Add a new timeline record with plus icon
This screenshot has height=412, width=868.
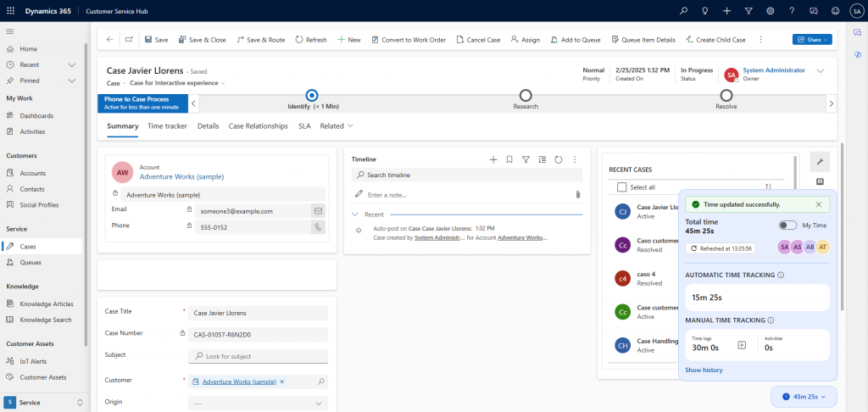(x=493, y=159)
